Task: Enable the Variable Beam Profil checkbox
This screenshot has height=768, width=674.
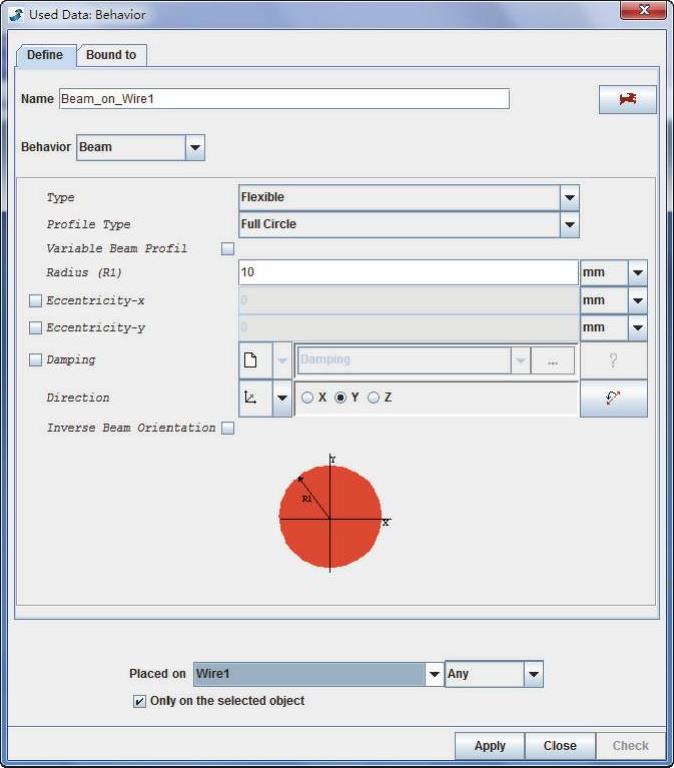Action: click(228, 249)
